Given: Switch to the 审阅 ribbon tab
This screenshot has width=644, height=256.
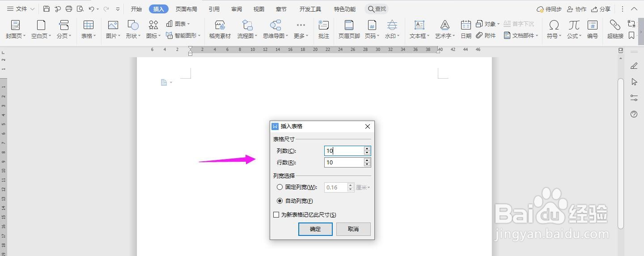Looking at the screenshot, I should [x=237, y=9].
